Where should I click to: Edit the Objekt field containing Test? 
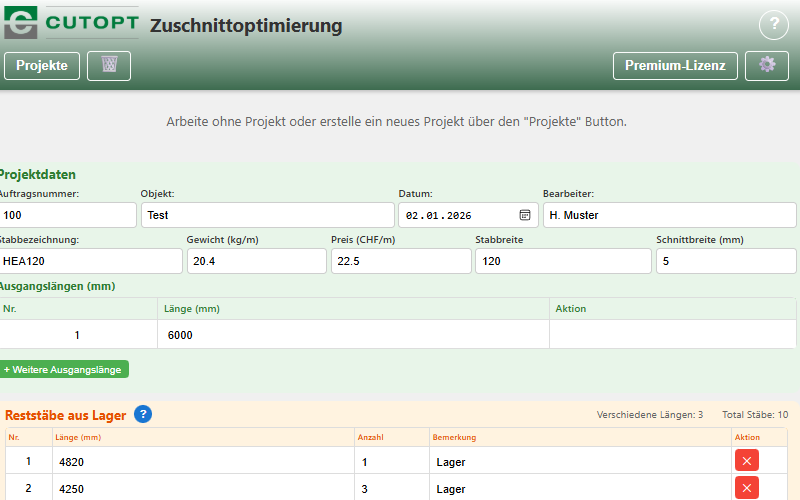tap(267, 215)
